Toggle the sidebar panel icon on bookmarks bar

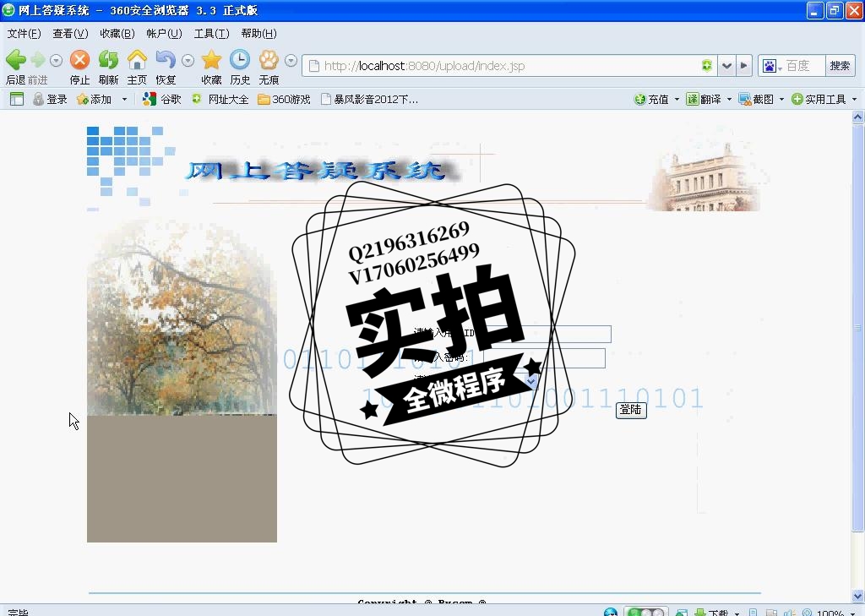17,99
